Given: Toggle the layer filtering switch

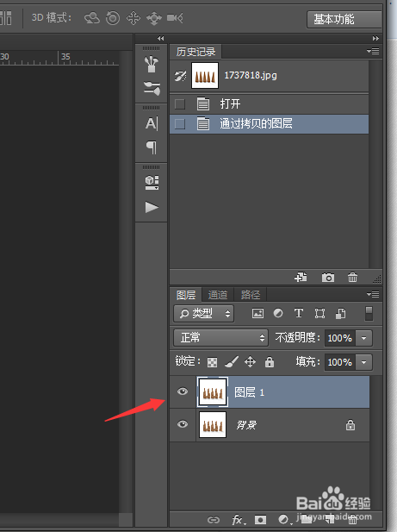Looking at the screenshot, I should [369, 314].
